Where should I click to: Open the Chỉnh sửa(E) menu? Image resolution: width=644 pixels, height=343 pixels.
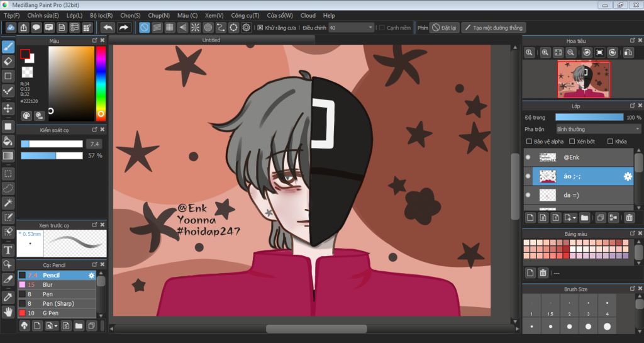click(43, 15)
